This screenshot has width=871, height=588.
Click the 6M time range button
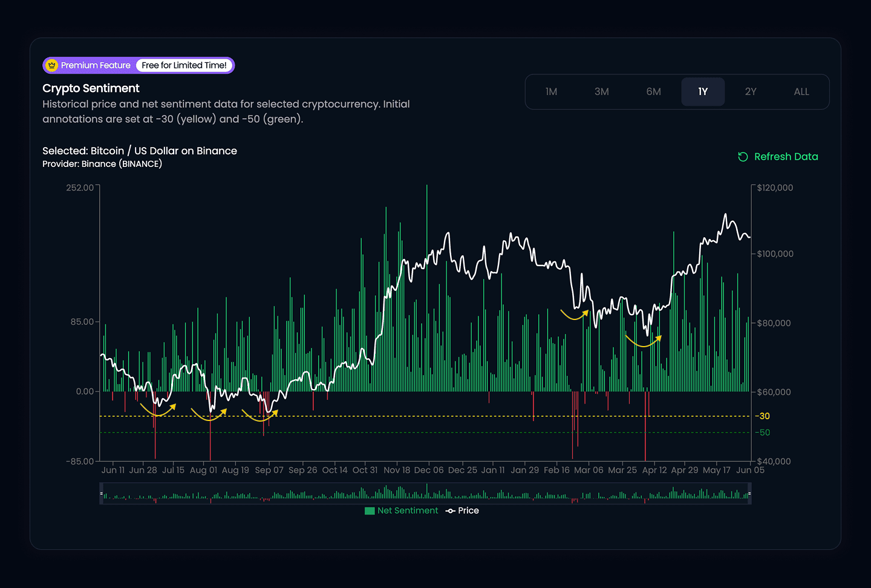(x=653, y=91)
